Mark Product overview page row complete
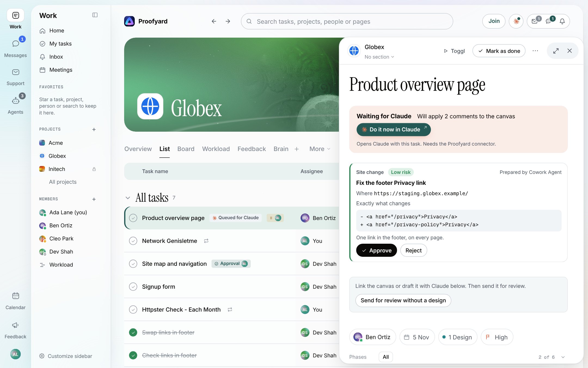Image resolution: width=588 pixels, height=368 pixels. 133,218
